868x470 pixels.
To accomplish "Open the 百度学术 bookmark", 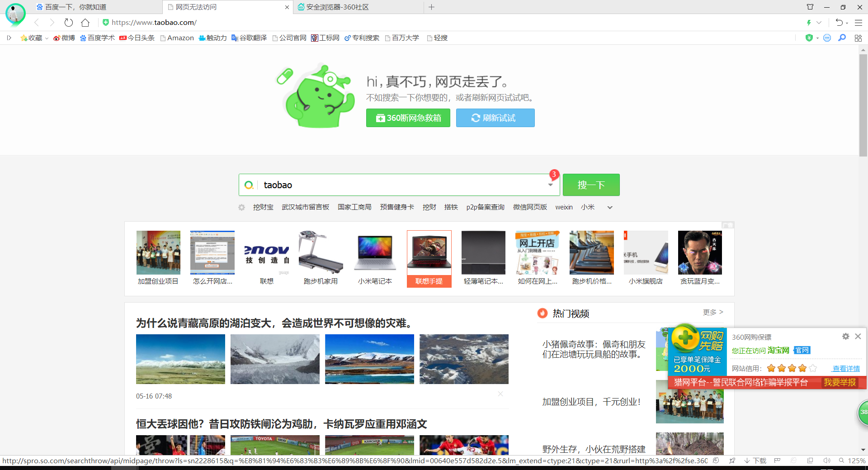I will [97, 38].
